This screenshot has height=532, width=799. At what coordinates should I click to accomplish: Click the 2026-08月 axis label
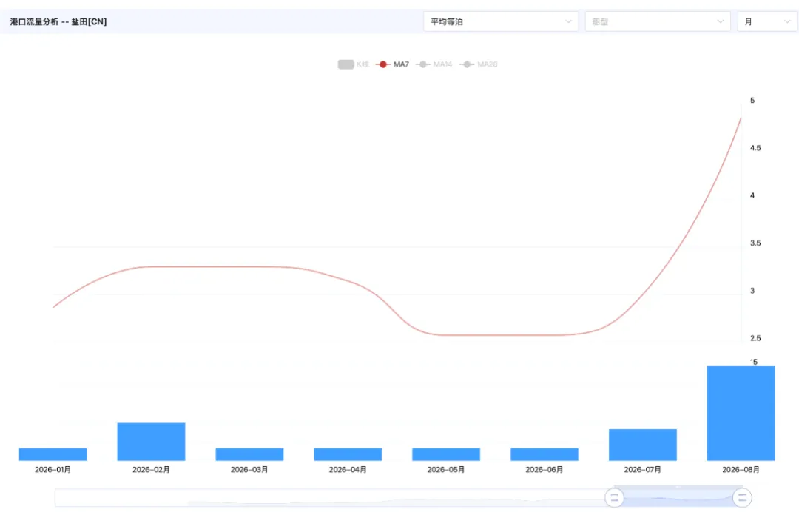tap(741, 469)
